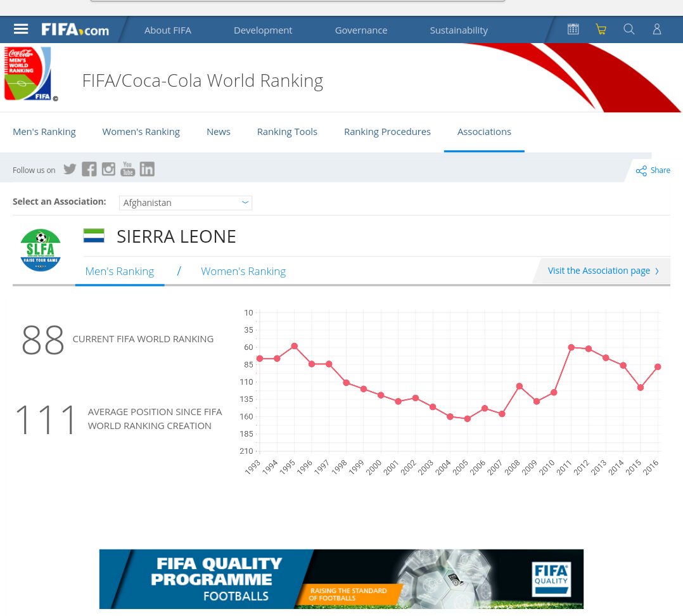
Task: Open the News tab
Action: [218, 132]
